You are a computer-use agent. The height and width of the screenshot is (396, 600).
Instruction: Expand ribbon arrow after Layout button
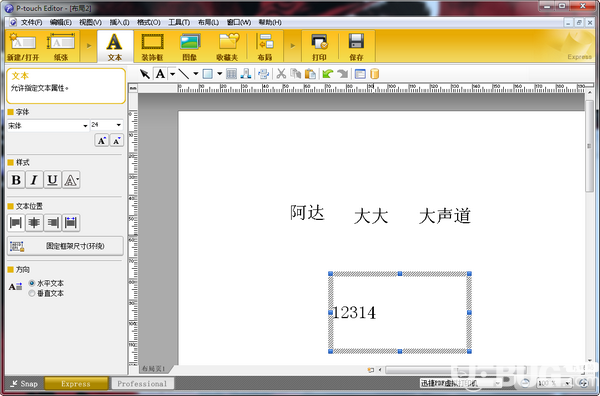(x=293, y=46)
